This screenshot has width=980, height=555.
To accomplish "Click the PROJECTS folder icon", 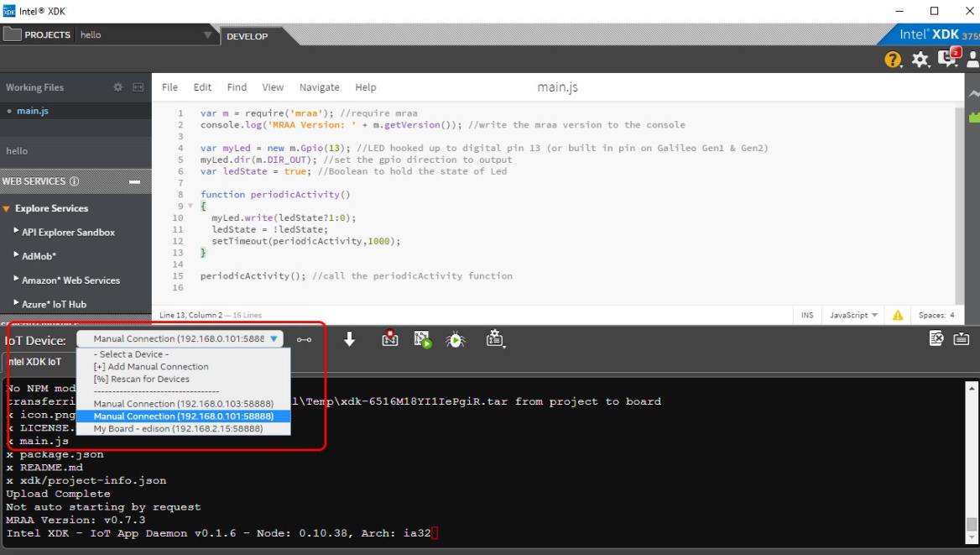I will point(12,34).
